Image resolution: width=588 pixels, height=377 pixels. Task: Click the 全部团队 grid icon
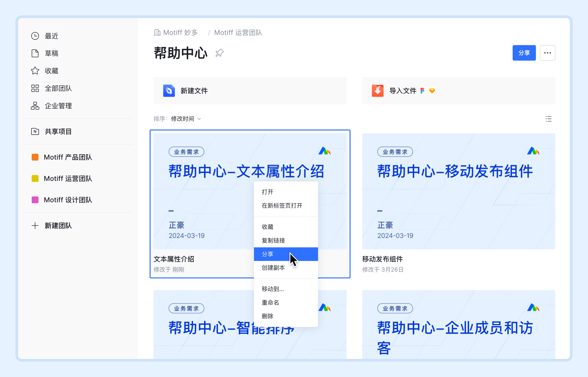[x=35, y=88]
